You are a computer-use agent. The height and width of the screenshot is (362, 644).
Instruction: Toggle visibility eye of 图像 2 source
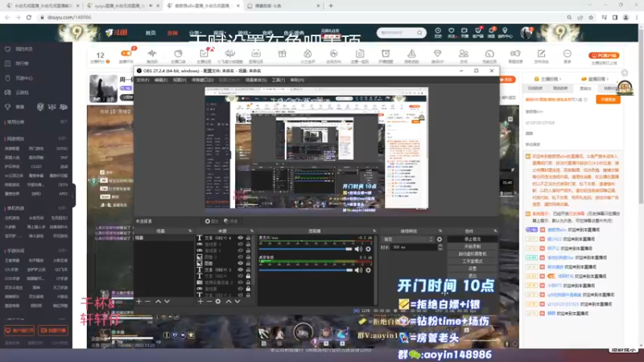coord(240,257)
